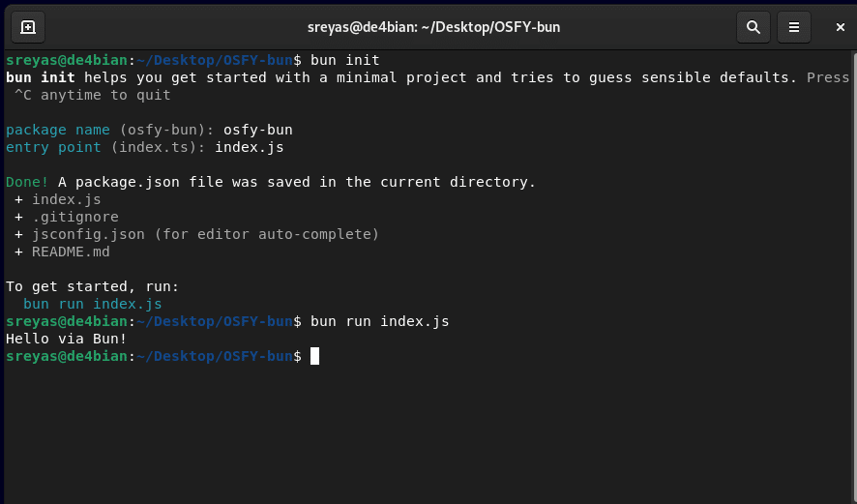This screenshot has height=504, width=857.
Task: Close the terminal window
Action: [x=841, y=27]
